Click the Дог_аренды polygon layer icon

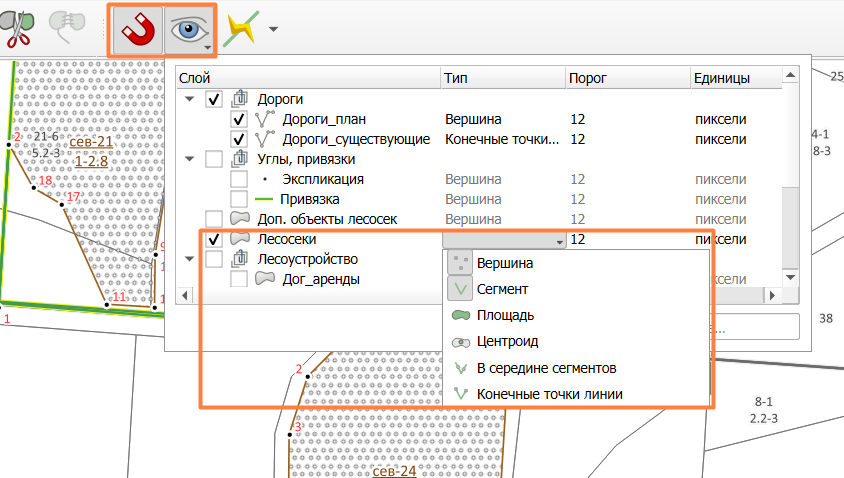click(265, 278)
